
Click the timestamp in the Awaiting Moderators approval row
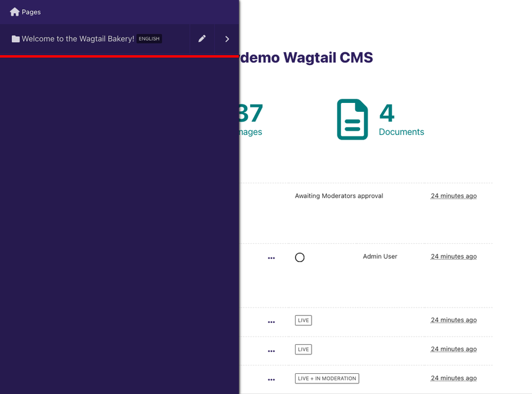point(453,196)
